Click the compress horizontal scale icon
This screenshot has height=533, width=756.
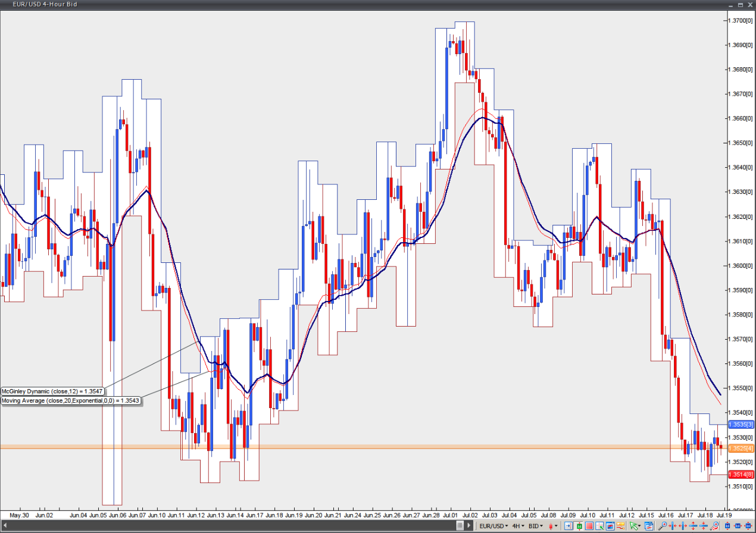tap(672, 526)
